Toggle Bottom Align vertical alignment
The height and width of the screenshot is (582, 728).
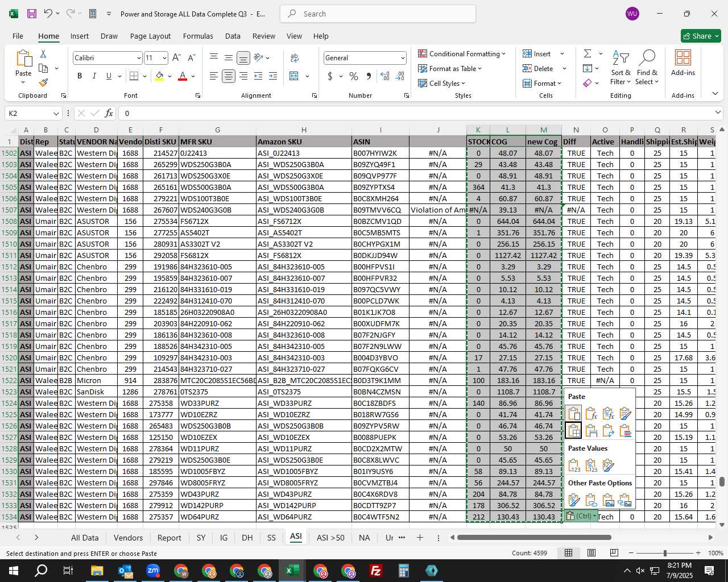pyautogui.click(x=243, y=58)
